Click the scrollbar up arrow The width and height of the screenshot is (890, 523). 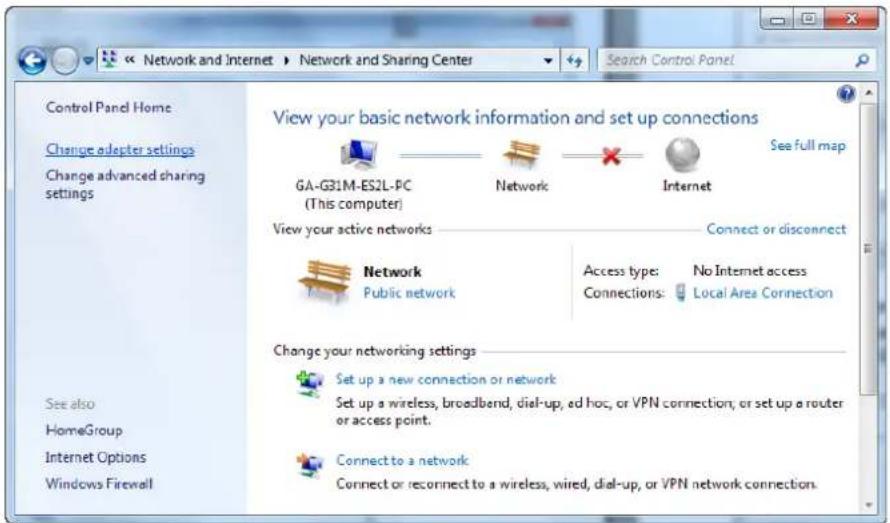(x=868, y=92)
